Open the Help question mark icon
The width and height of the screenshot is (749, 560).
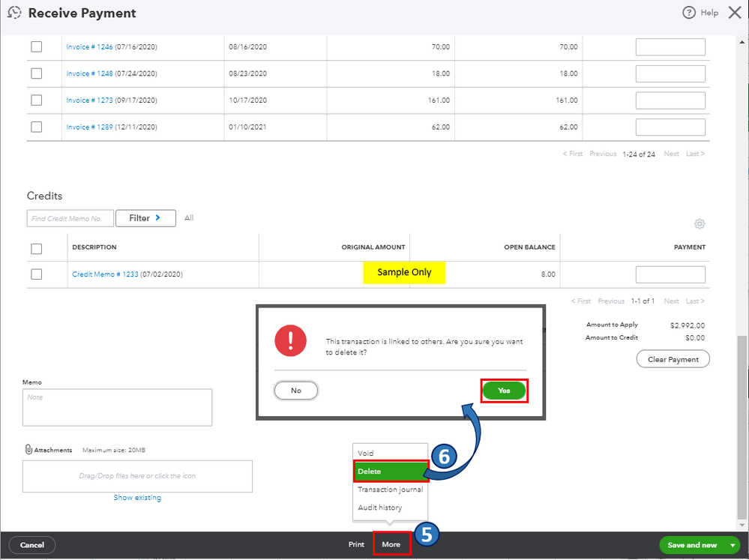click(688, 13)
